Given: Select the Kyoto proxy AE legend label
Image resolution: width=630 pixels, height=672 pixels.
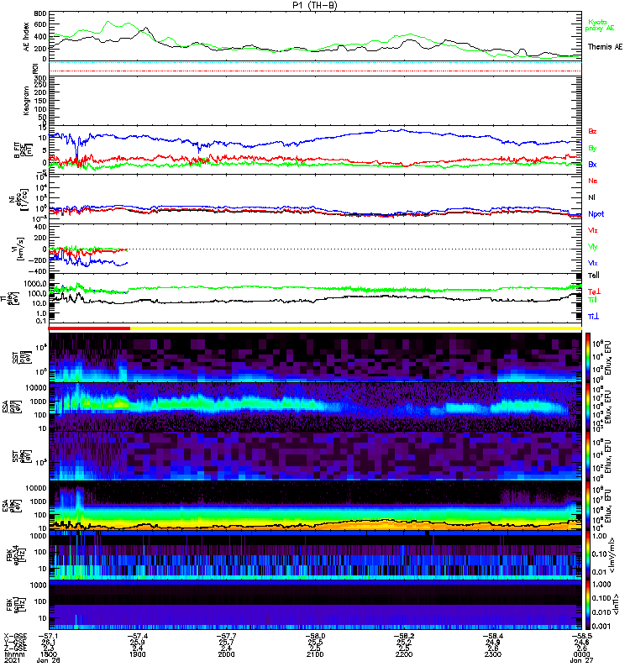Looking at the screenshot, I should click(x=599, y=25).
